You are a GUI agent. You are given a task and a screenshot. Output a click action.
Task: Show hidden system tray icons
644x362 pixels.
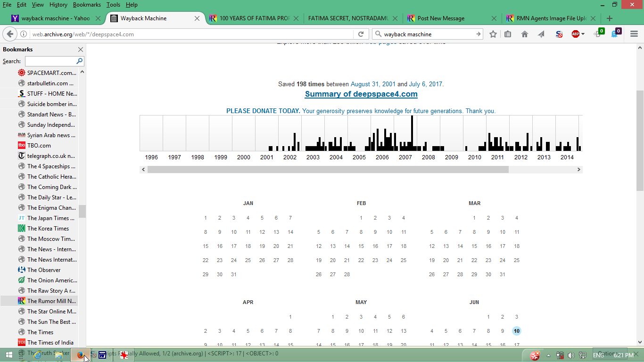tap(548, 355)
